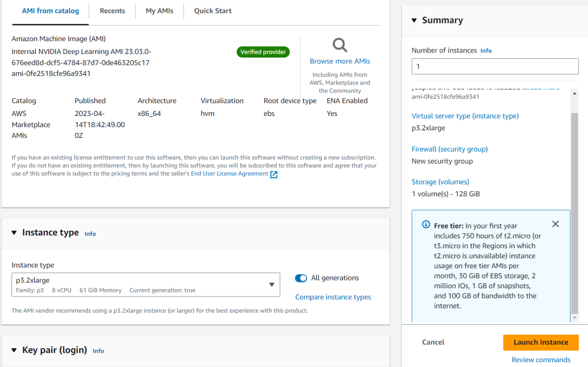Click the Cancel button

pos(433,342)
